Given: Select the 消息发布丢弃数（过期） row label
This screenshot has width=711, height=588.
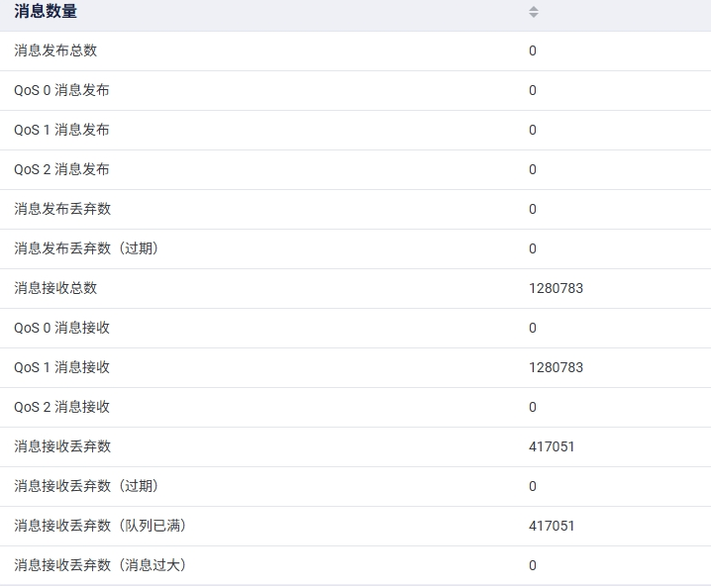Looking at the screenshot, I should click(86, 248).
